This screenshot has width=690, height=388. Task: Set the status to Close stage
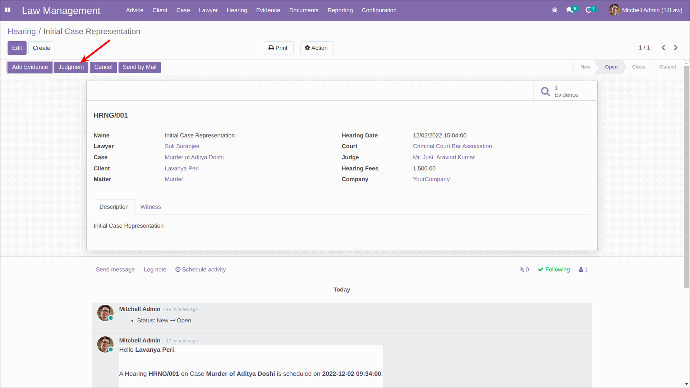click(638, 67)
